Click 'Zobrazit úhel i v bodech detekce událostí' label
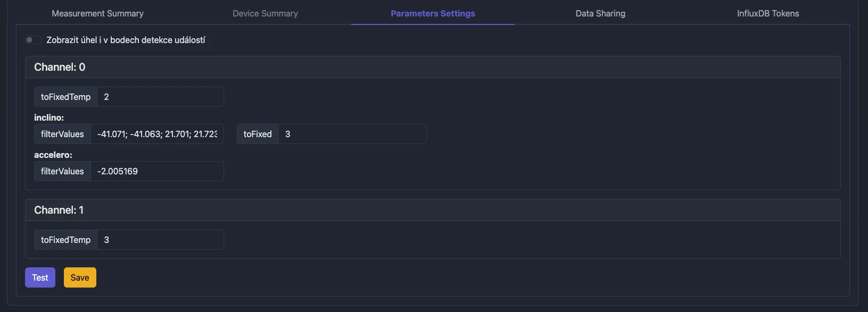The image size is (868, 312). coord(126,40)
